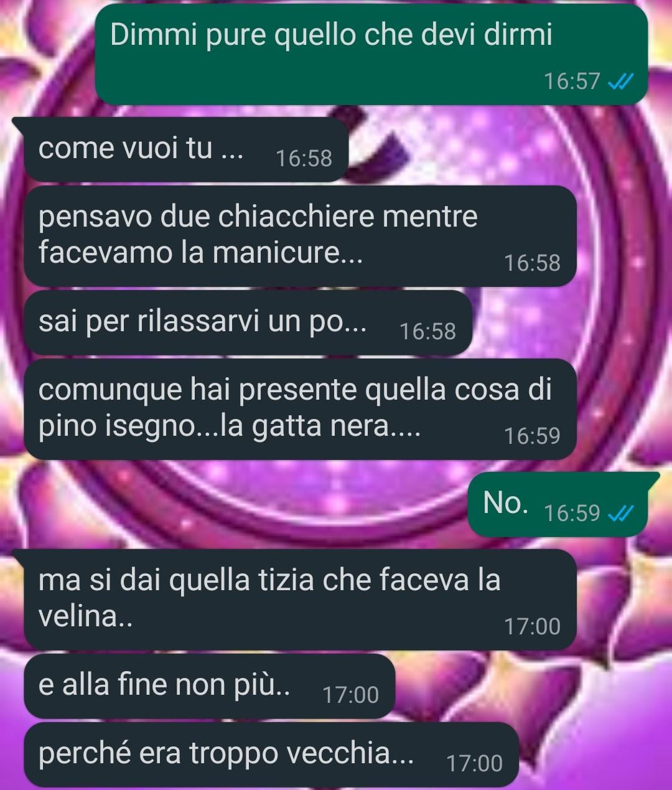
Task: Select the 'Dimmi pure quello che devi dirmi' message
Action: tap(371, 54)
